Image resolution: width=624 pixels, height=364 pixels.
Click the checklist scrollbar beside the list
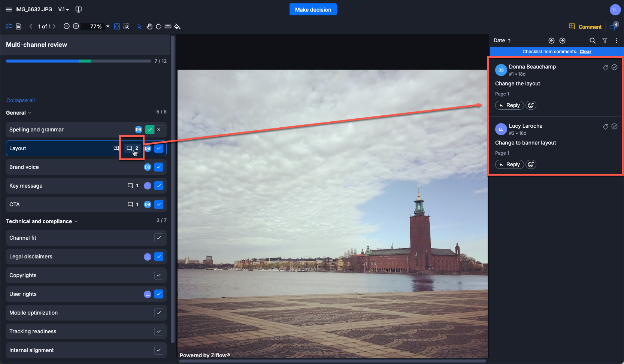[173, 187]
